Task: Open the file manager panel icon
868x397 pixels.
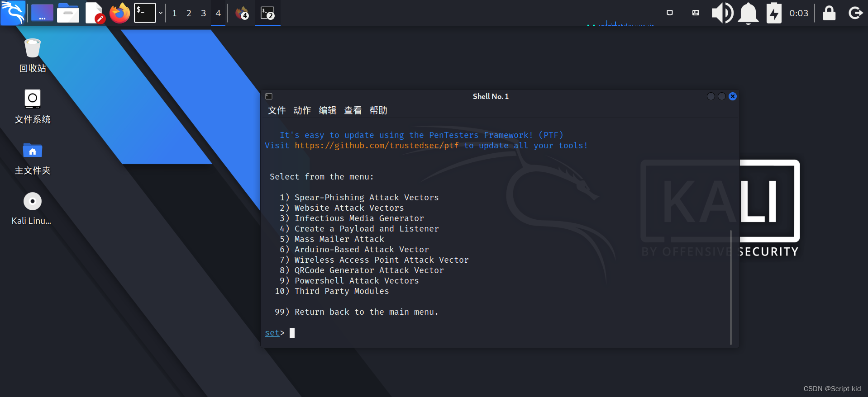Action: click(68, 13)
